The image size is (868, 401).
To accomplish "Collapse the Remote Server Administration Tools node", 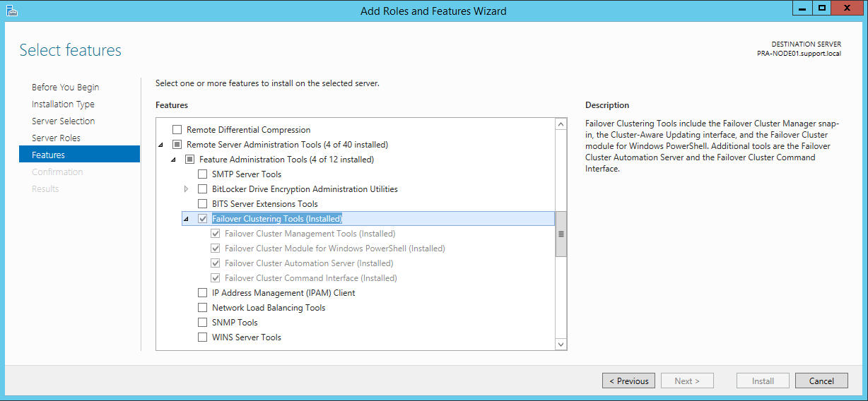I will [161, 145].
